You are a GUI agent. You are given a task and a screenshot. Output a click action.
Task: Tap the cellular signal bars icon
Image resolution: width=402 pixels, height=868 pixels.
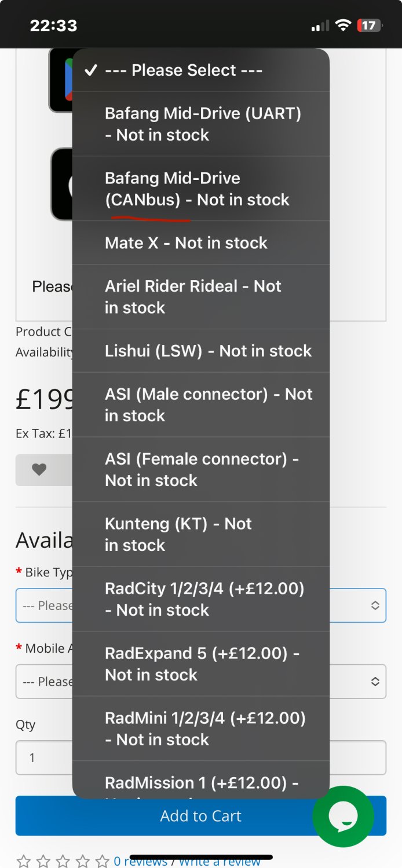pos(320,25)
